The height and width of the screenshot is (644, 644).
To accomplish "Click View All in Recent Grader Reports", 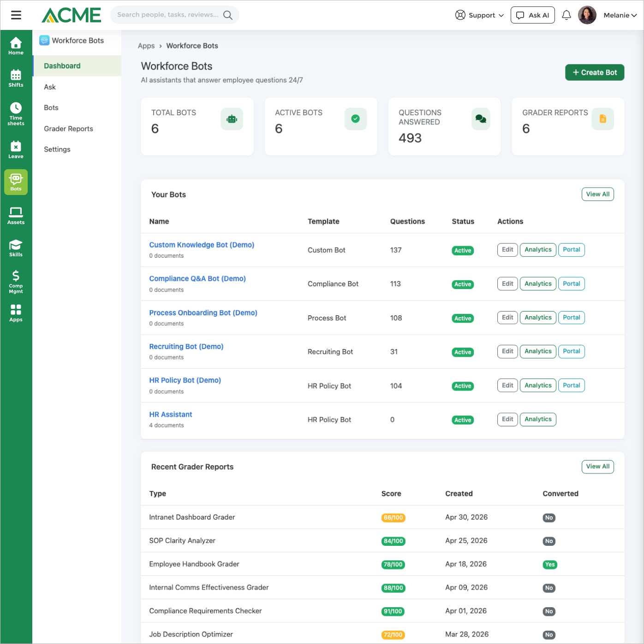I will click(x=597, y=467).
